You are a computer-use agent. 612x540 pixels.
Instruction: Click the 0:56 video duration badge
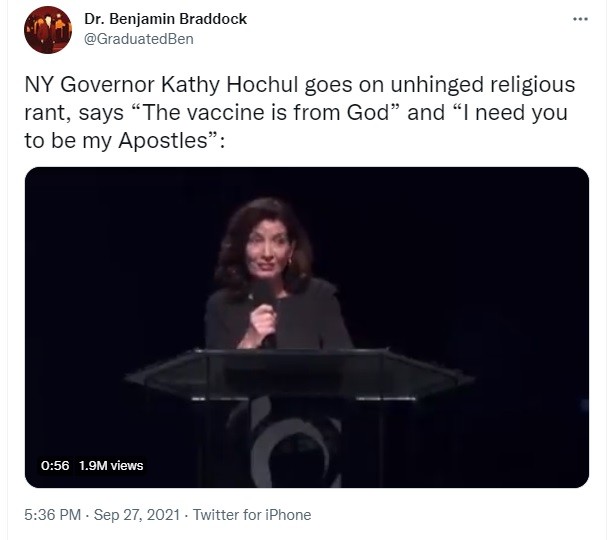click(55, 465)
